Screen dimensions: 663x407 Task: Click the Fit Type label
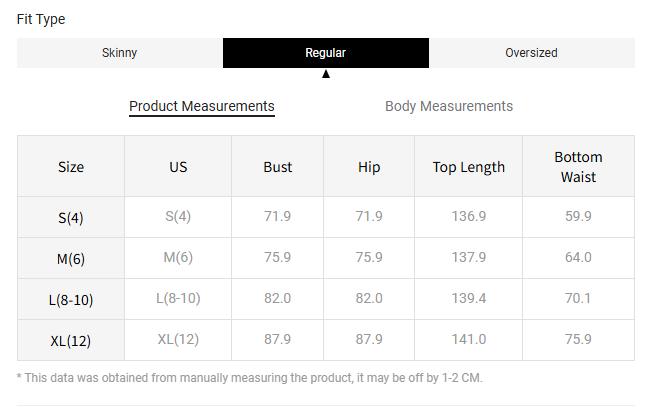tap(41, 19)
